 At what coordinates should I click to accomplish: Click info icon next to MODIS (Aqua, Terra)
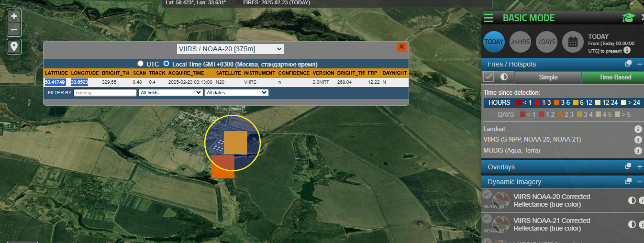click(x=638, y=151)
